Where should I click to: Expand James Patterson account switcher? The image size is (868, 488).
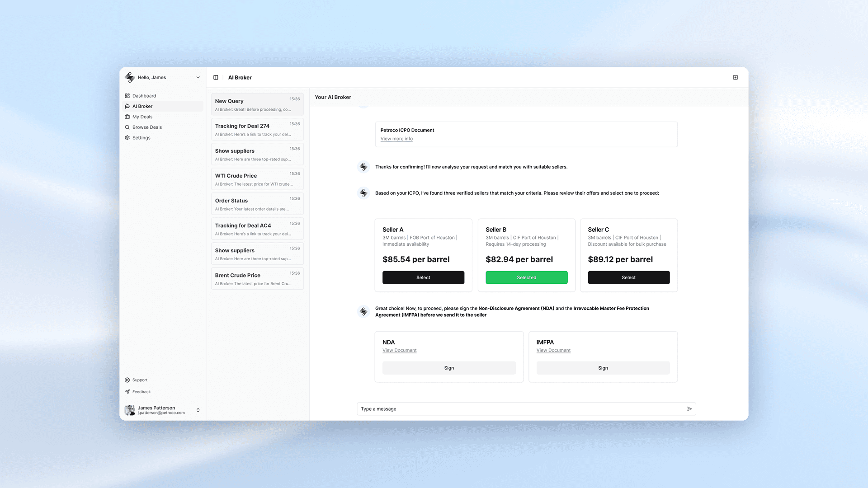point(198,410)
